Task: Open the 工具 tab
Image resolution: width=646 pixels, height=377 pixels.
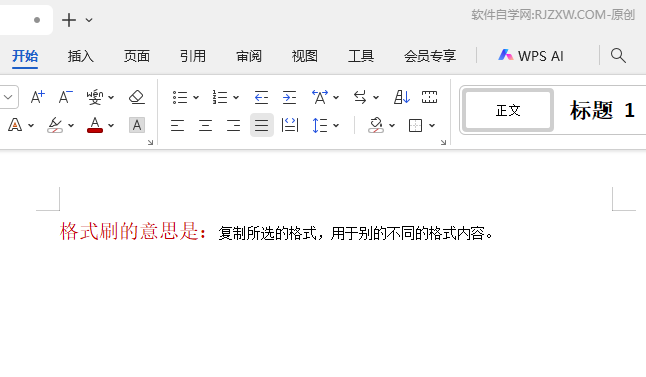Action: (x=361, y=56)
